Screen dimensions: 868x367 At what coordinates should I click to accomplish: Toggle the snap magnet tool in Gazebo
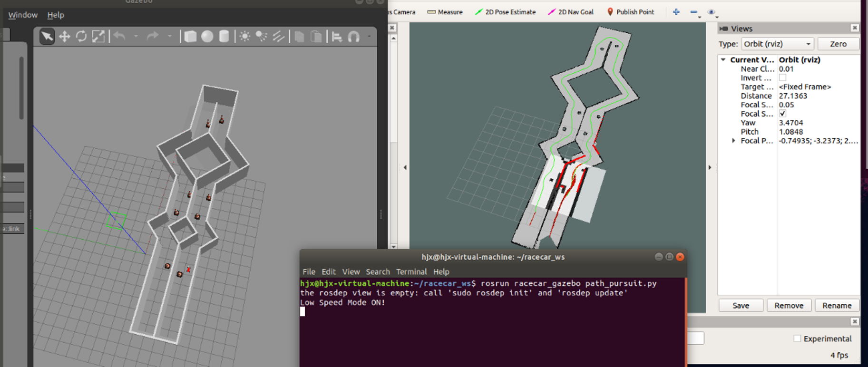click(x=354, y=37)
